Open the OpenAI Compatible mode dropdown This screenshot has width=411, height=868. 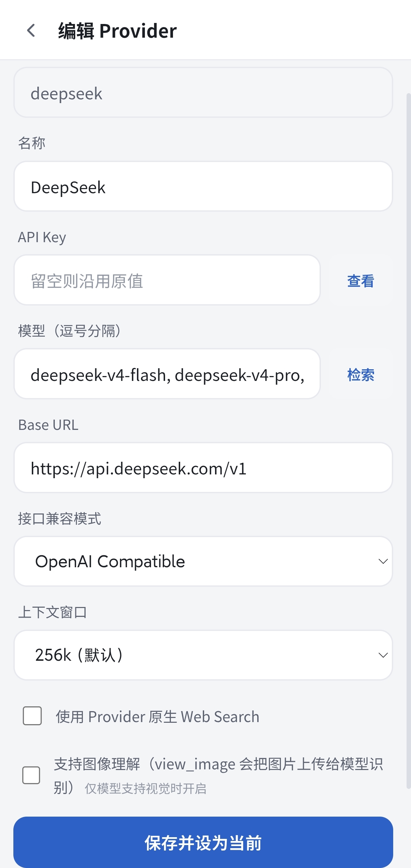pos(203,561)
